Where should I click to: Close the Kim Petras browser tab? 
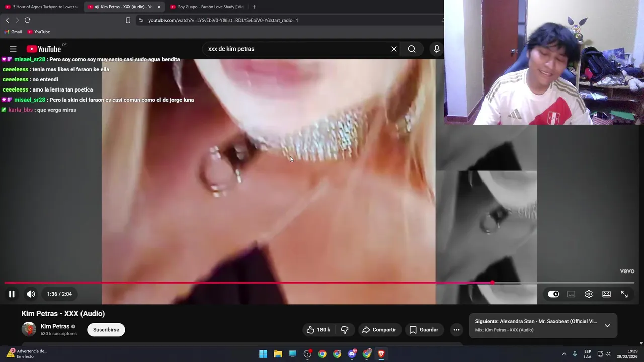[x=159, y=7]
